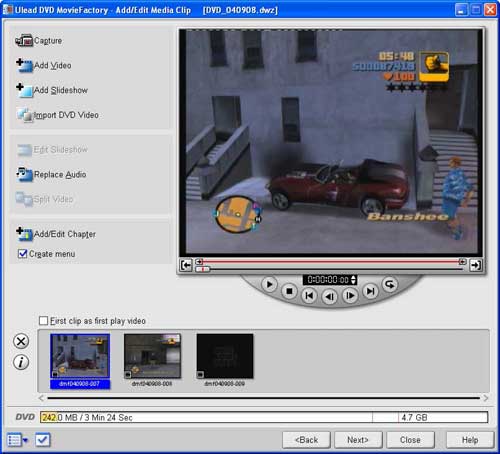Proceed with the Next button
This screenshot has height=454, width=500.
pos(358,440)
